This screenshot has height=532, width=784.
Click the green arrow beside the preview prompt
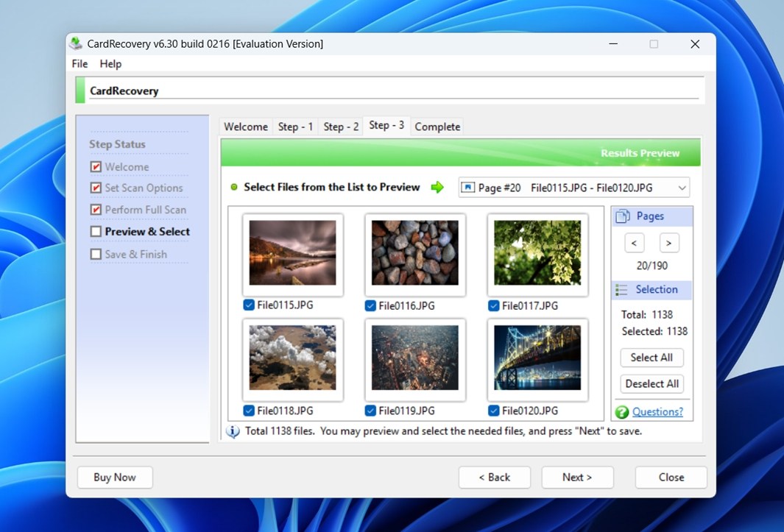(x=438, y=187)
